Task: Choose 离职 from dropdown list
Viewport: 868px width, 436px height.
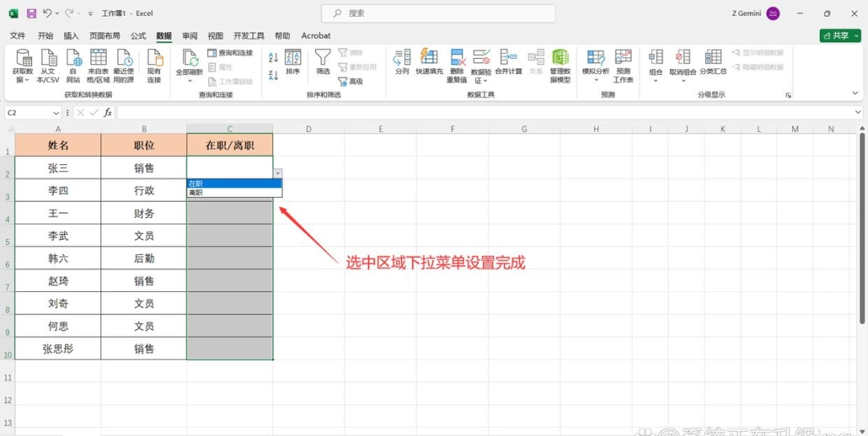Action: click(235, 193)
